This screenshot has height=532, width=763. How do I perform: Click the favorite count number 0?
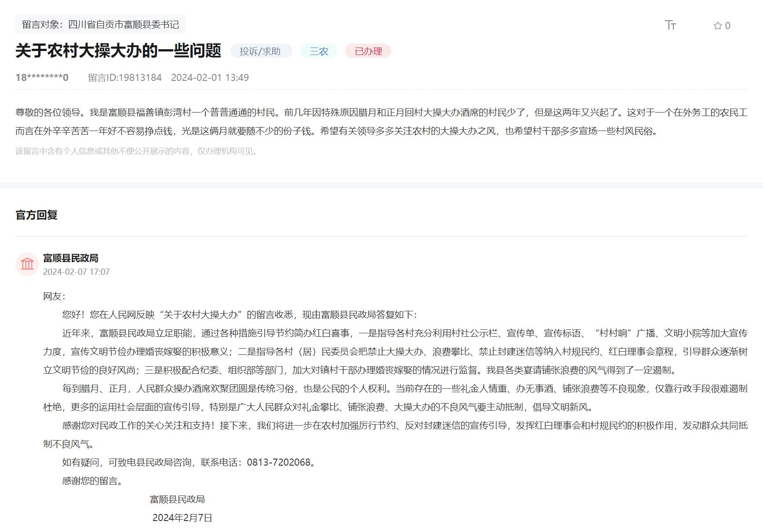click(x=728, y=26)
